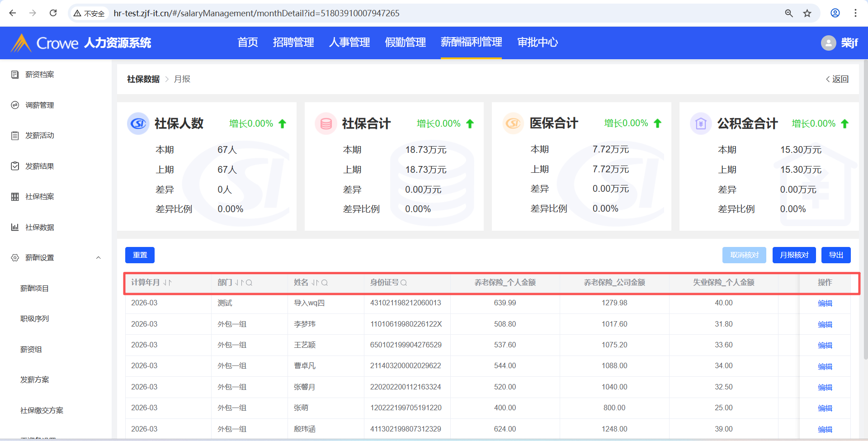The image size is (868, 441).
Task: Click the user avatar icon beside 柴jf
Action: (828, 43)
